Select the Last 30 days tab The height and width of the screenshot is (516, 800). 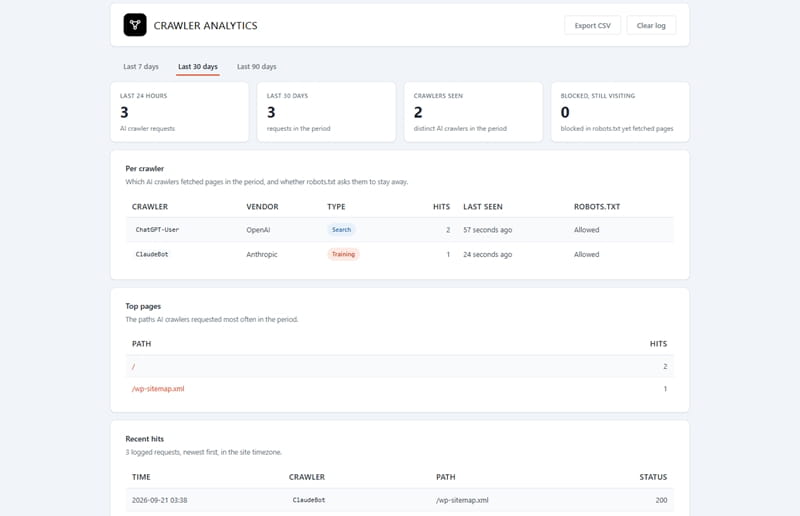point(198,66)
